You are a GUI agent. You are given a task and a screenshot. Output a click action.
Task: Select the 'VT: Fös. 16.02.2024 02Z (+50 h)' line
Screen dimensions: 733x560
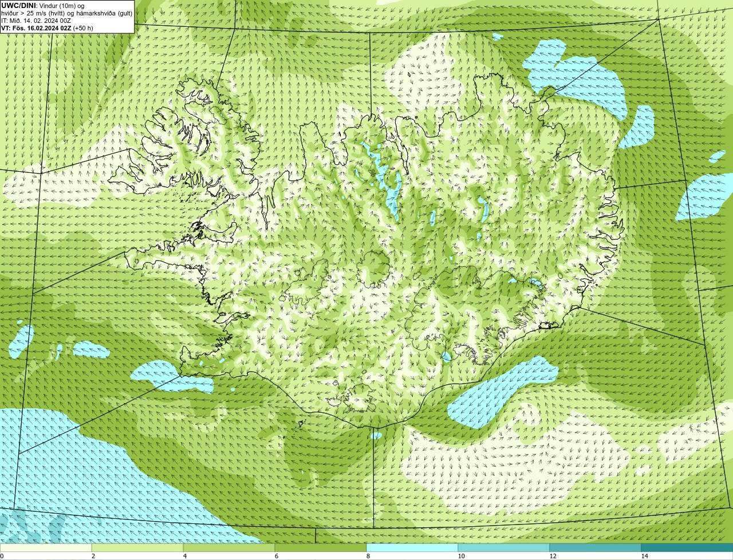47,28
